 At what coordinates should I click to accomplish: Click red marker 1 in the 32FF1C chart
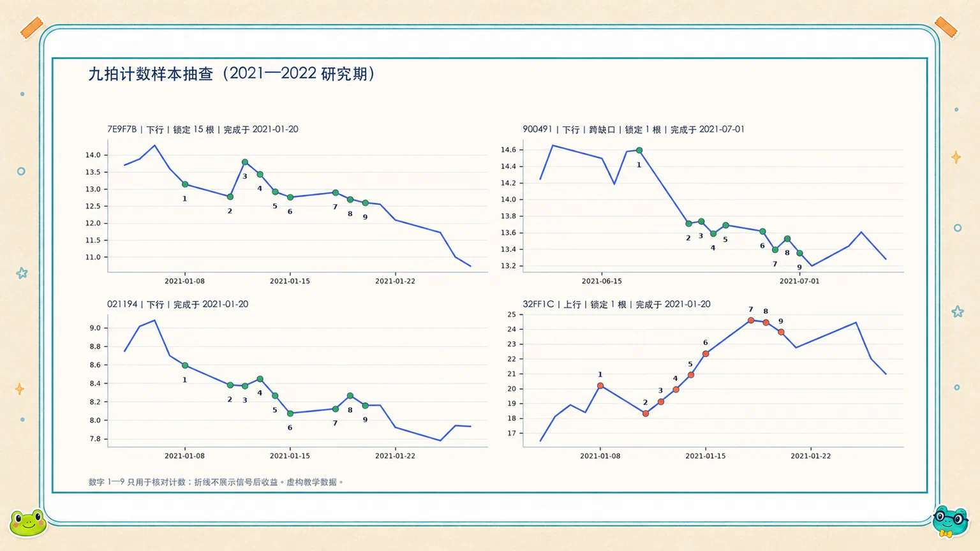600,386
